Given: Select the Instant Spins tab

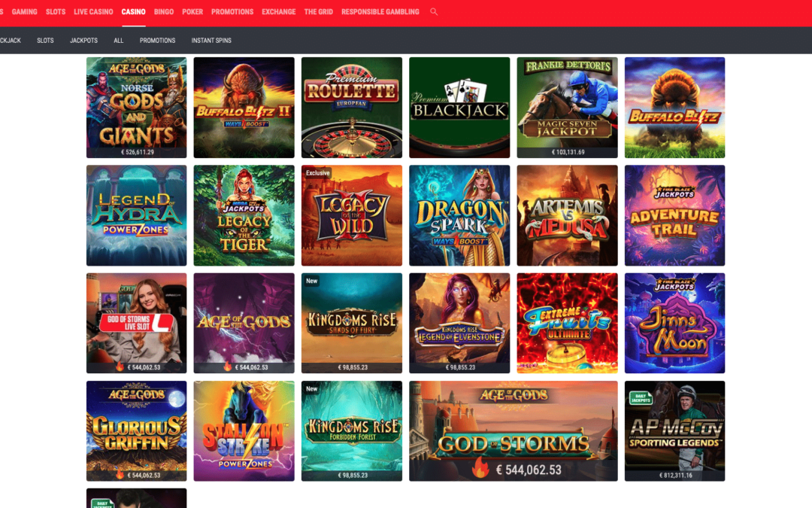Looking at the screenshot, I should click(x=211, y=41).
